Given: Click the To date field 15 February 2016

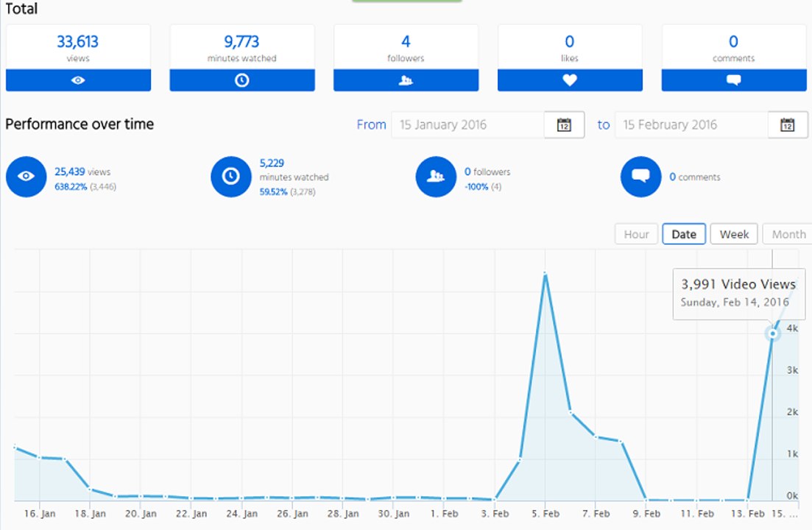Looking at the screenshot, I should coord(691,124).
